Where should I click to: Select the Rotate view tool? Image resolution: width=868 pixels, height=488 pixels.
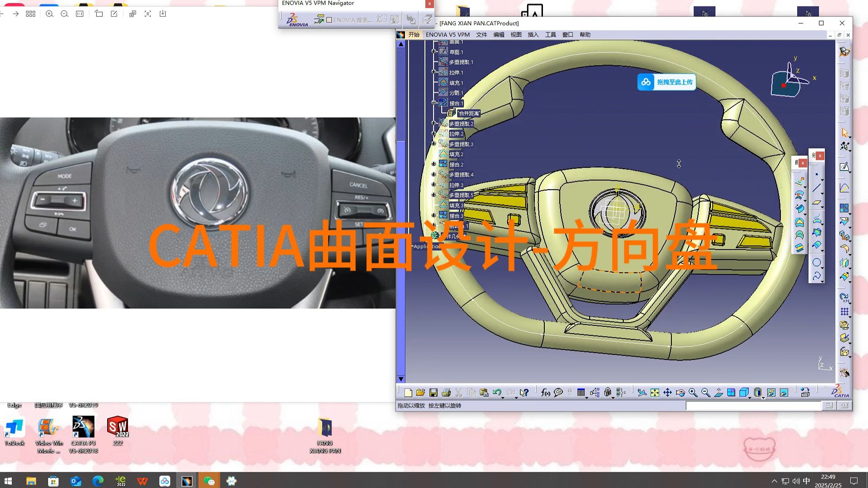tap(680, 393)
